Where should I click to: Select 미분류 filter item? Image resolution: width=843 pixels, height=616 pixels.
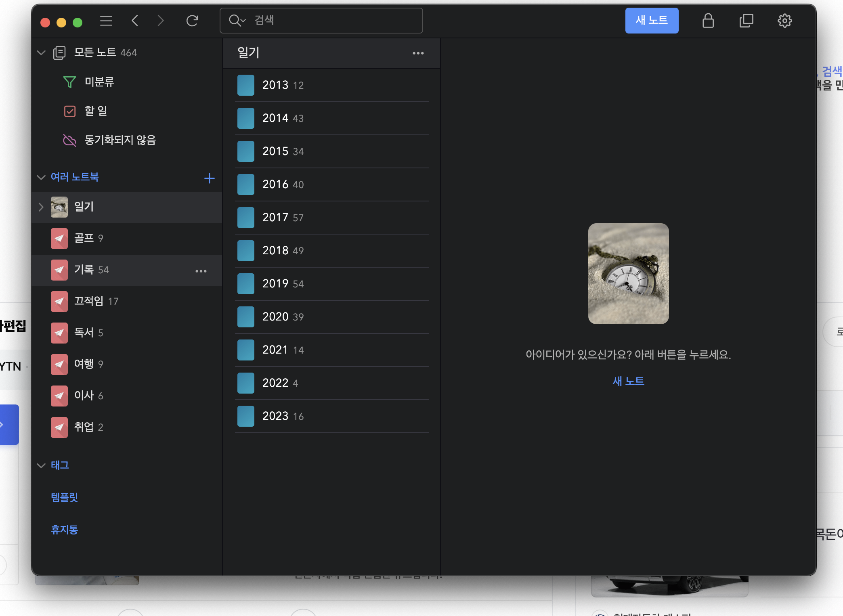[99, 82]
